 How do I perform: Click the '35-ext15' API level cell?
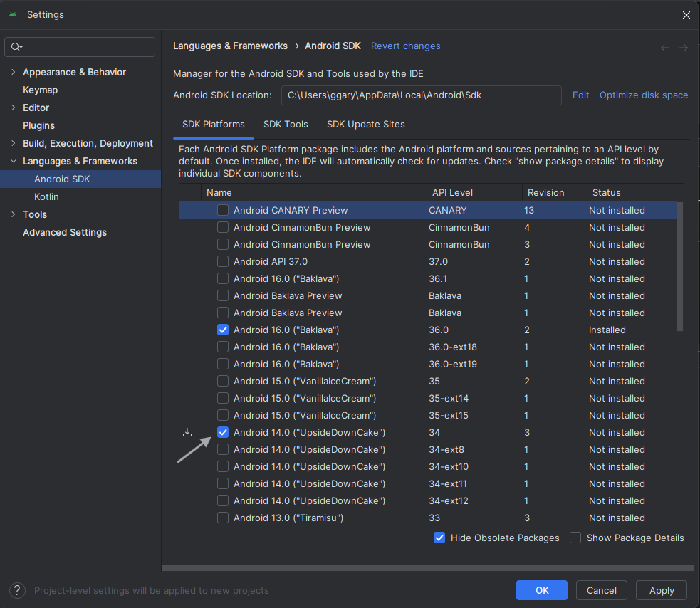coord(449,415)
